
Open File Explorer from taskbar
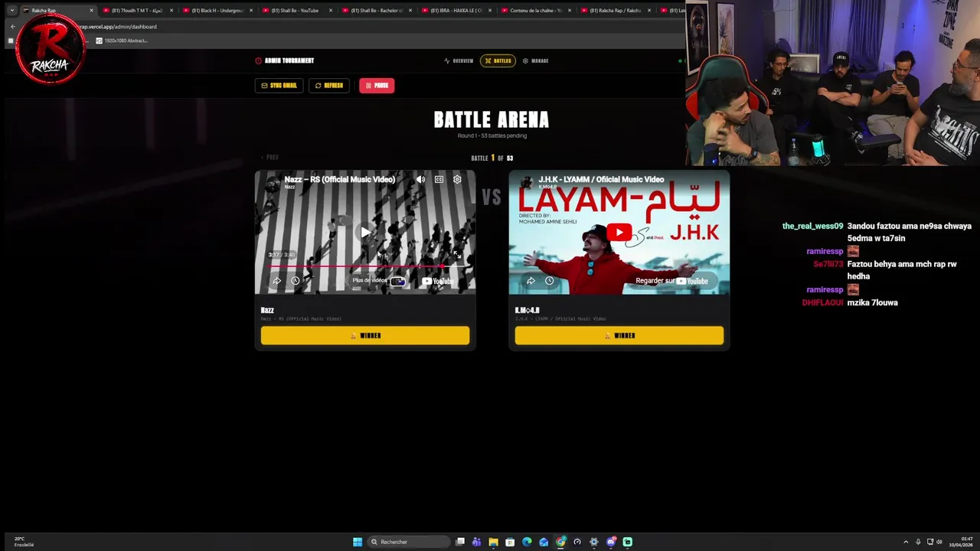[x=493, y=542]
